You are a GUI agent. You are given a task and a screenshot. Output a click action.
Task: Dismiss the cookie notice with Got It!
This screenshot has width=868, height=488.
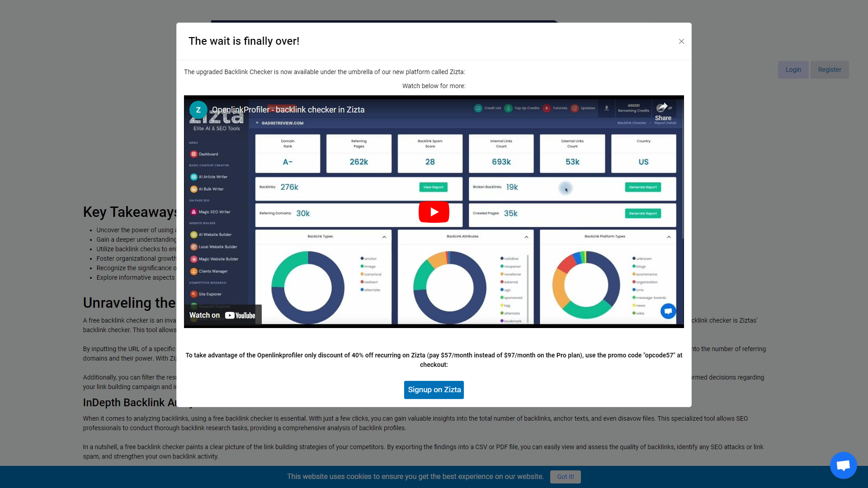[x=565, y=477]
